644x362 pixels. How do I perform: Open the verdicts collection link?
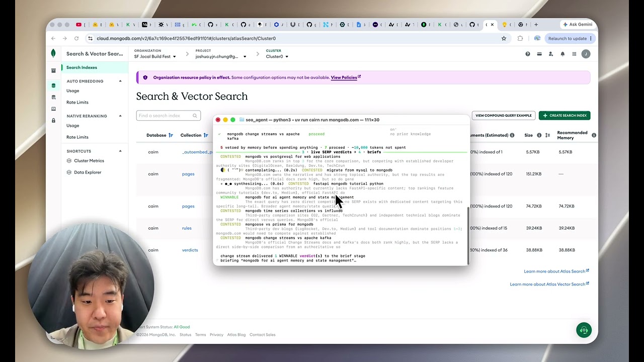(190, 250)
